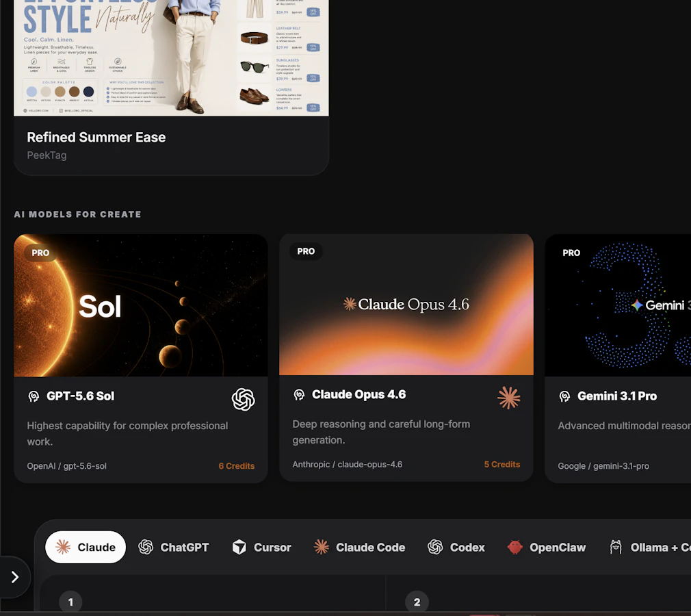691x616 pixels.
Task: Select the Gemini 3.1 Pro model title
Action: pyautogui.click(x=617, y=396)
